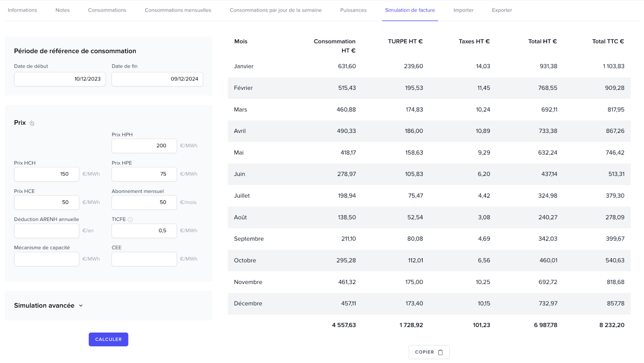Screen dimensions: 644x363
Task: Select the Mai row label
Action: (x=239, y=153)
